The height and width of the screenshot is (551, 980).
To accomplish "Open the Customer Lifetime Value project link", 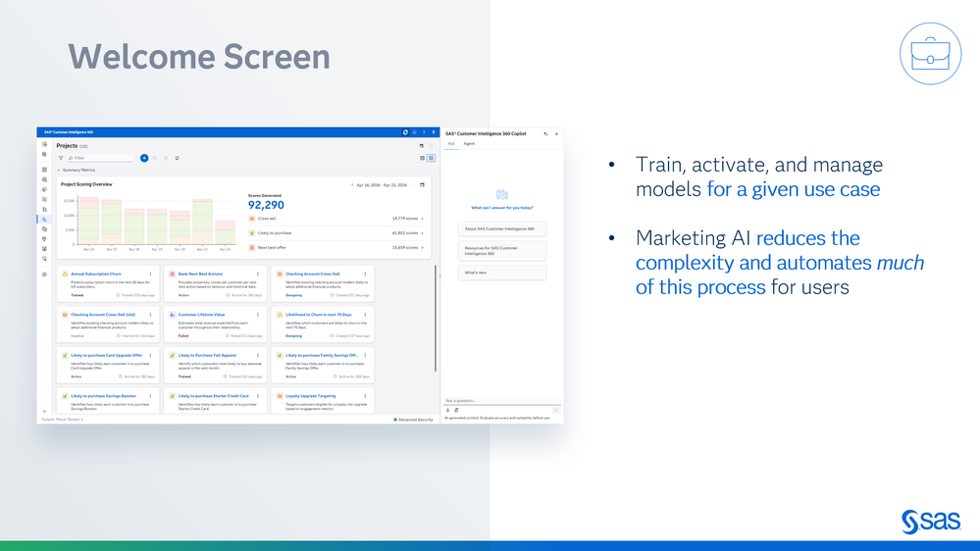I will click(x=201, y=315).
